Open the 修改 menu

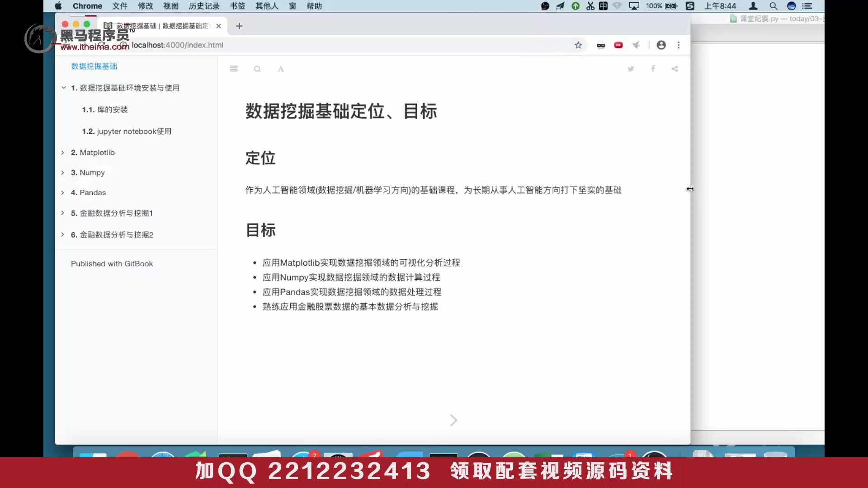[x=145, y=6]
